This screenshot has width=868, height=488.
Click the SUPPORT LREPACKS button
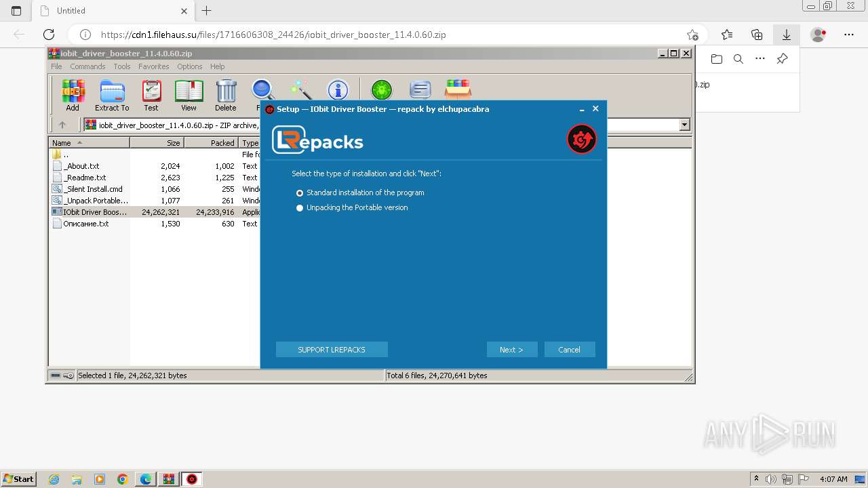tap(332, 350)
